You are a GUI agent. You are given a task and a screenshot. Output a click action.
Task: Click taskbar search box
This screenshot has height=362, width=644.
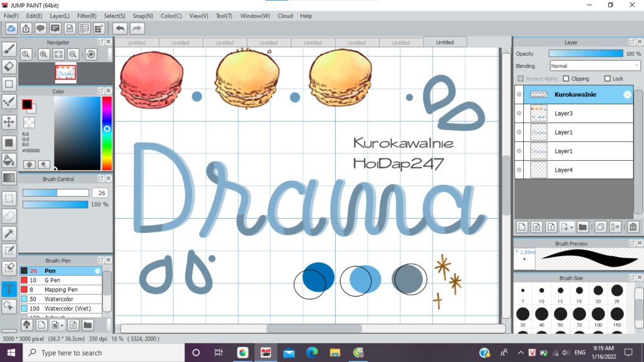[104, 353]
